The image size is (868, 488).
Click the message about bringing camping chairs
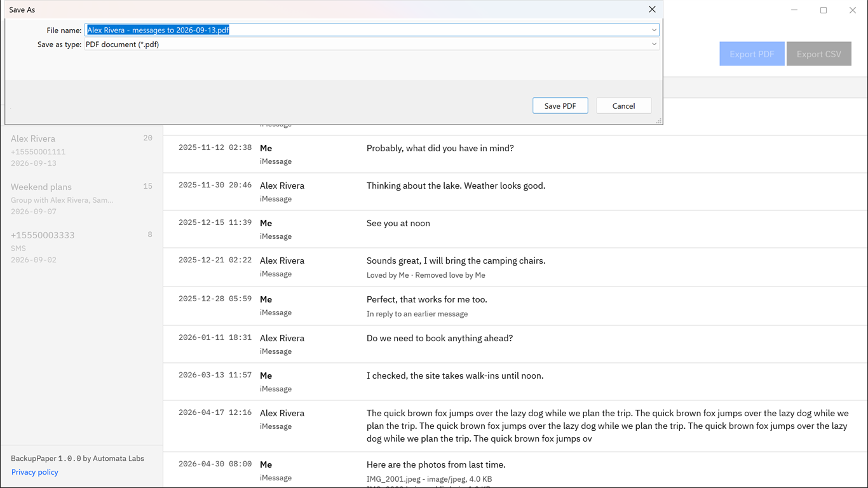[456, 261]
